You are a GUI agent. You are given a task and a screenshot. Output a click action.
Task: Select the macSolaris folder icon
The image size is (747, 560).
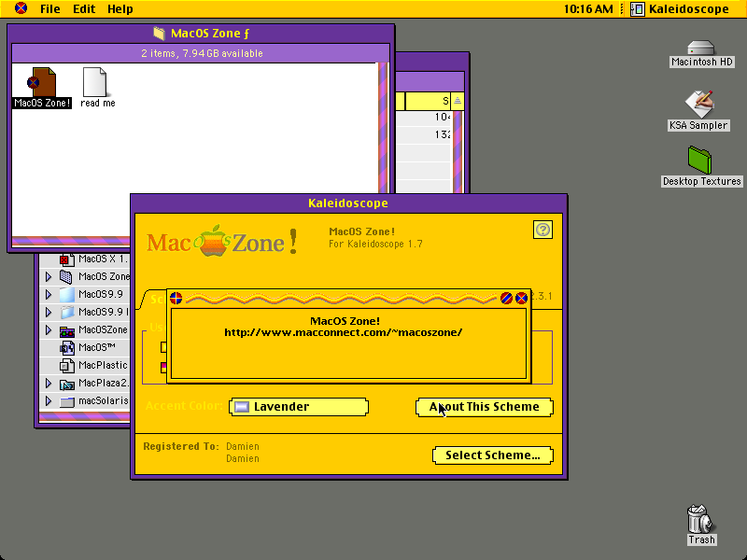[x=66, y=401]
